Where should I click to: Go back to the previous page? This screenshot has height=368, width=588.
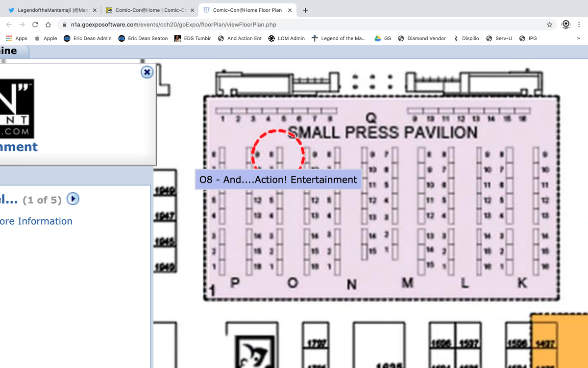9,25
